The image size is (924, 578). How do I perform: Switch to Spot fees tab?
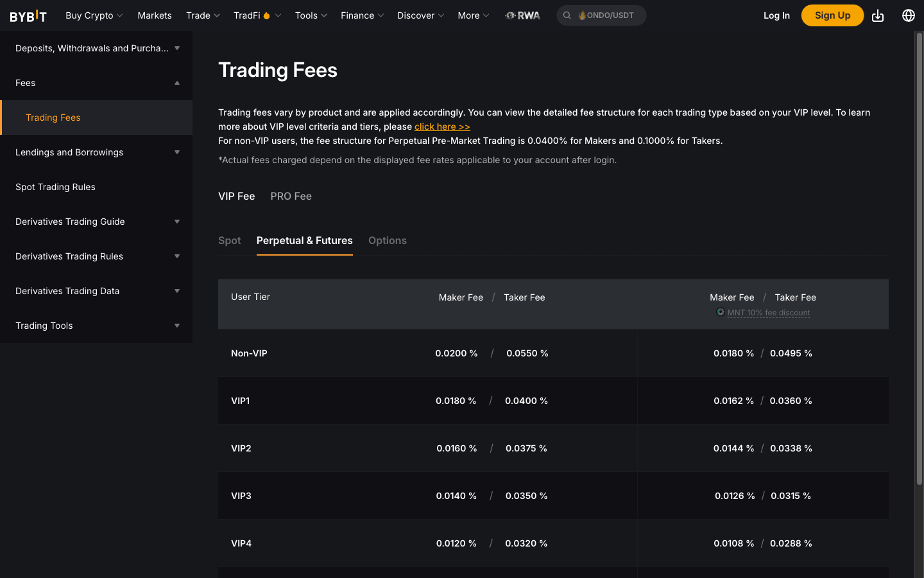(230, 240)
